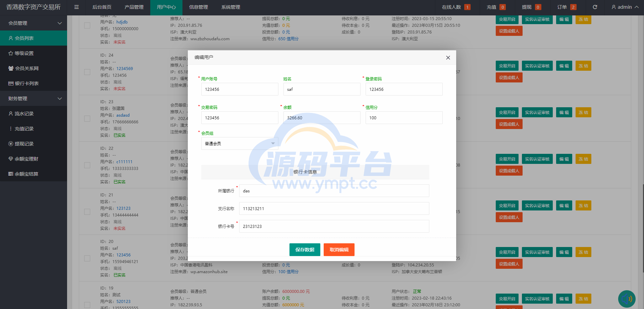
Task: Click the 余额 input showing 3266.60
Action: pos(322,118)
